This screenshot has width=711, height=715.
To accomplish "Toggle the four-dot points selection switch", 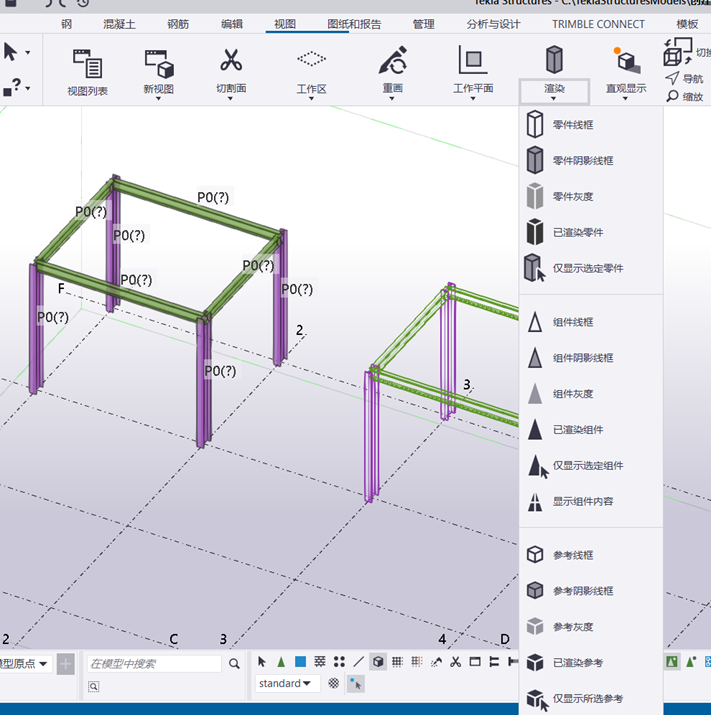I will click(x=339, y=662).
